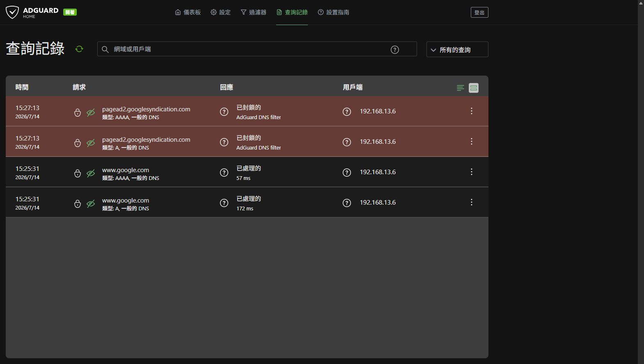
Task: Show client info for the 57 ms row
Action: (x=347, y=173)
